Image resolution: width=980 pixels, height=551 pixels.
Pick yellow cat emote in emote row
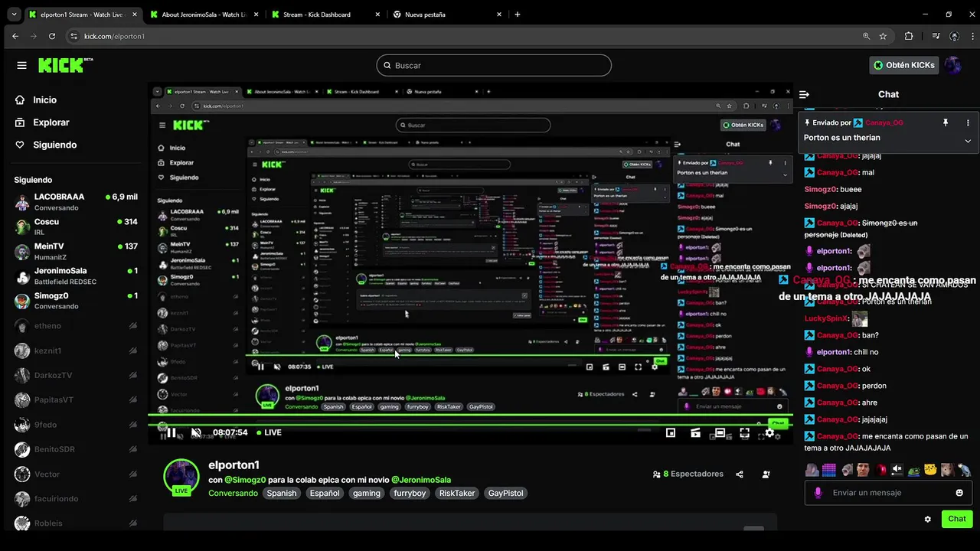tap(931, 469)
